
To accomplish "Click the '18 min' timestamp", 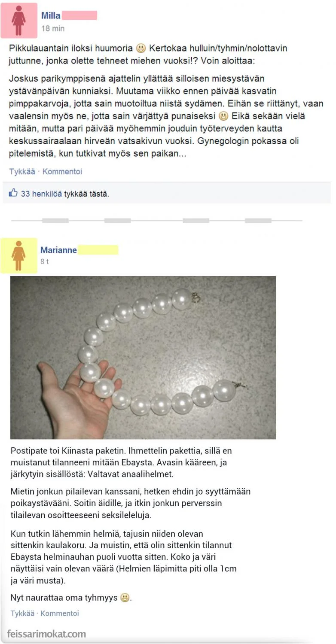I will 53,28.
